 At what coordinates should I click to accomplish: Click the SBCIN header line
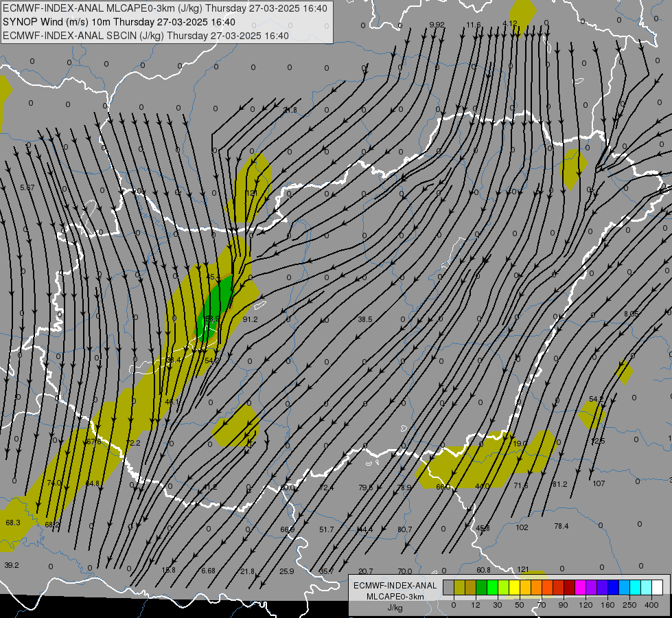click(x=146, y=36)
